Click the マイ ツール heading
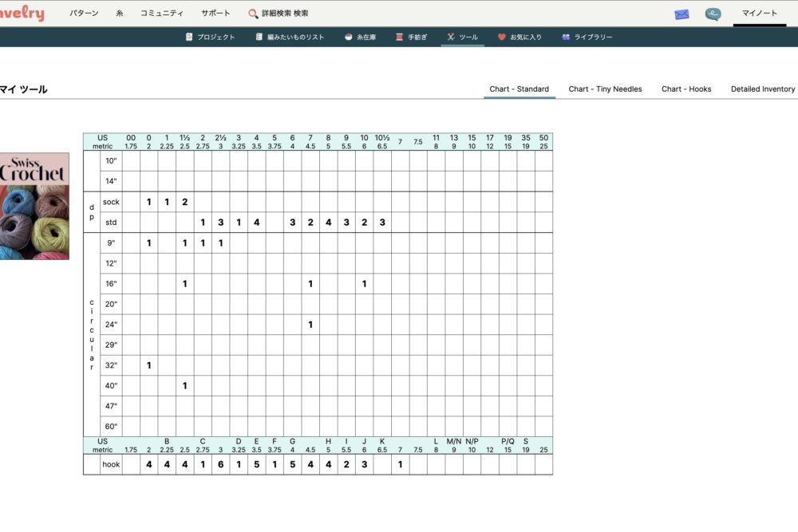Viewport: 798px width, 532px height. tap(23, 89)
